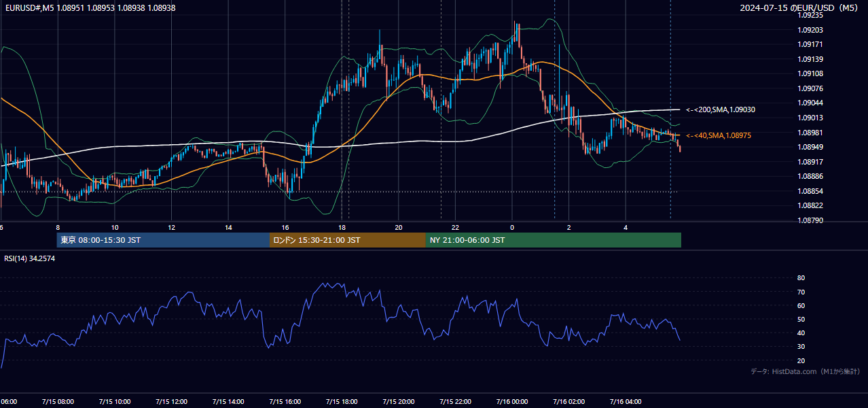
Task: Click the 200 SMA 1.09030 label
Action: (x=721, y=109)
